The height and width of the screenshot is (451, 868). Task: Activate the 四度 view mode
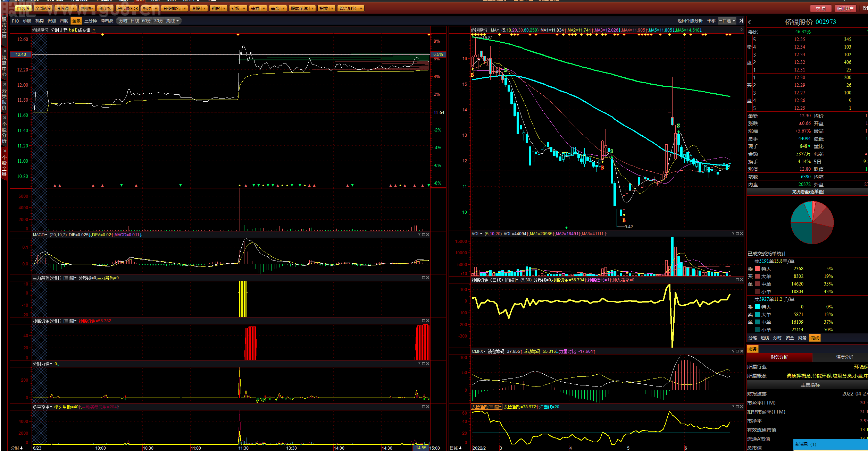(x=64, y=21)
